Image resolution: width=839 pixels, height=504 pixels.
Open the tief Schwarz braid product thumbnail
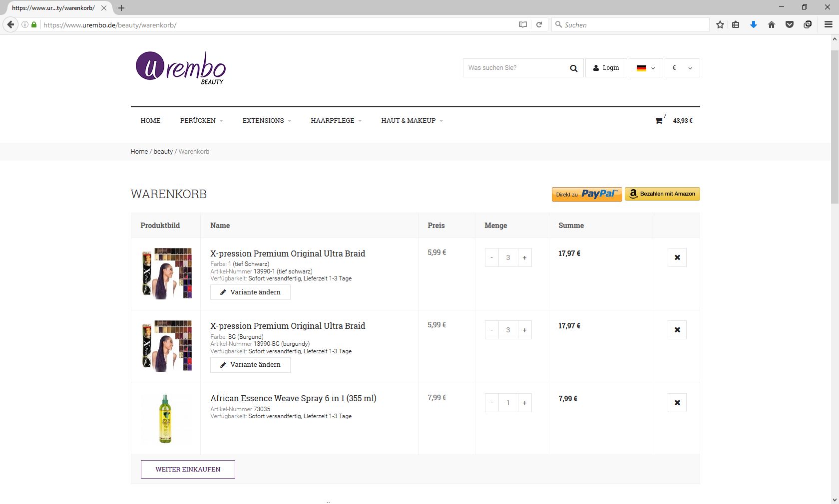click(166, 273)
